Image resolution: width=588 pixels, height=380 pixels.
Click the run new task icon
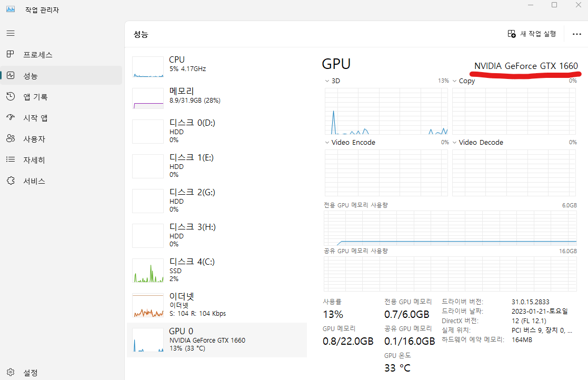512,34
